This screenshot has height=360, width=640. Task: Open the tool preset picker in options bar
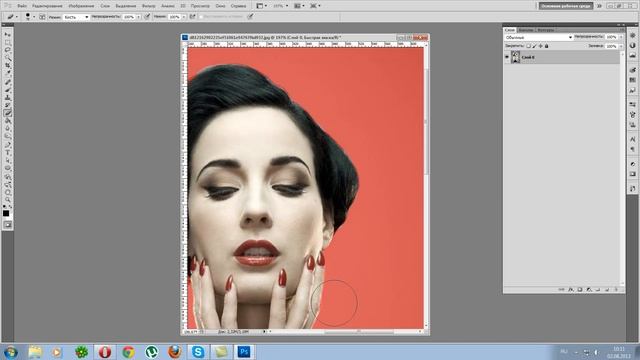point(12,17)
